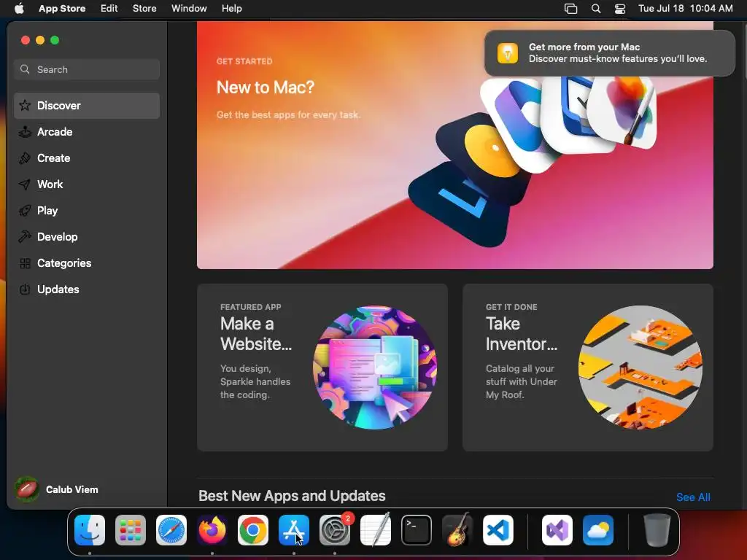The width and height of the screenshot is (747, 560).
Task: Launch Visual Studio from the Dock
Action: point(557,530)
